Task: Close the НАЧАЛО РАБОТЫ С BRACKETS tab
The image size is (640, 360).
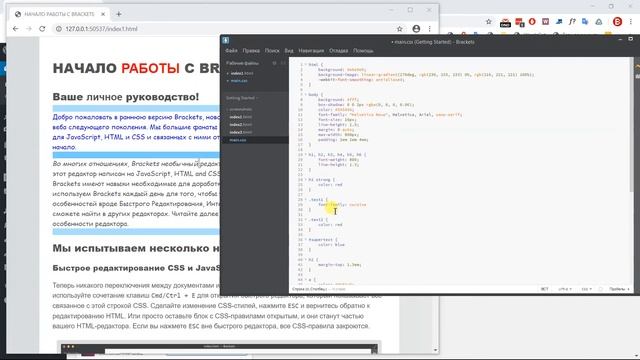Action: (x=103, y=14)
